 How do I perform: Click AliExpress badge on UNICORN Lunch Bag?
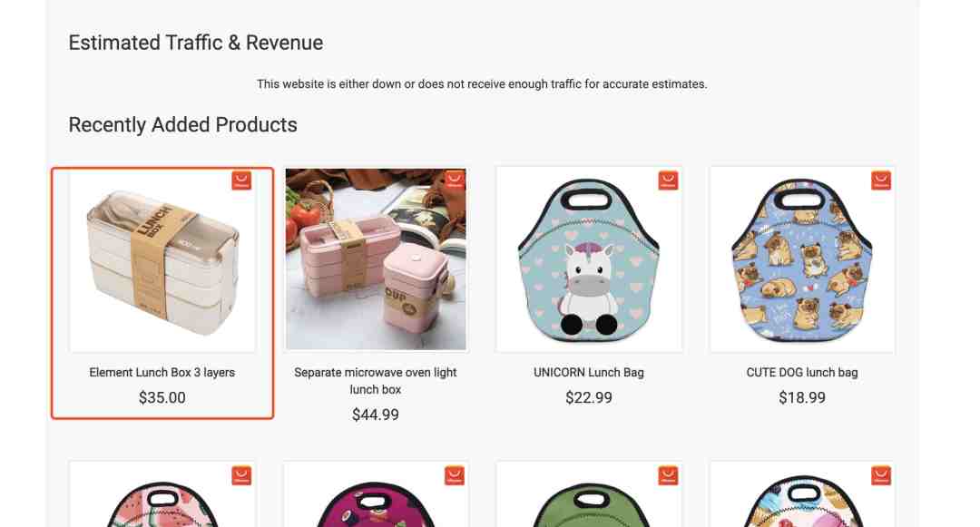(x=668, y=181)
